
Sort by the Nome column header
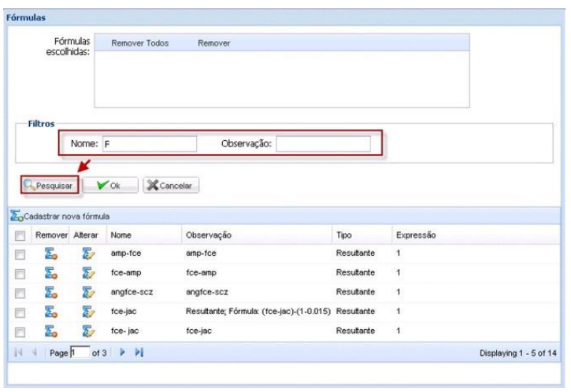pyautogui.click(x=121, y=235)
